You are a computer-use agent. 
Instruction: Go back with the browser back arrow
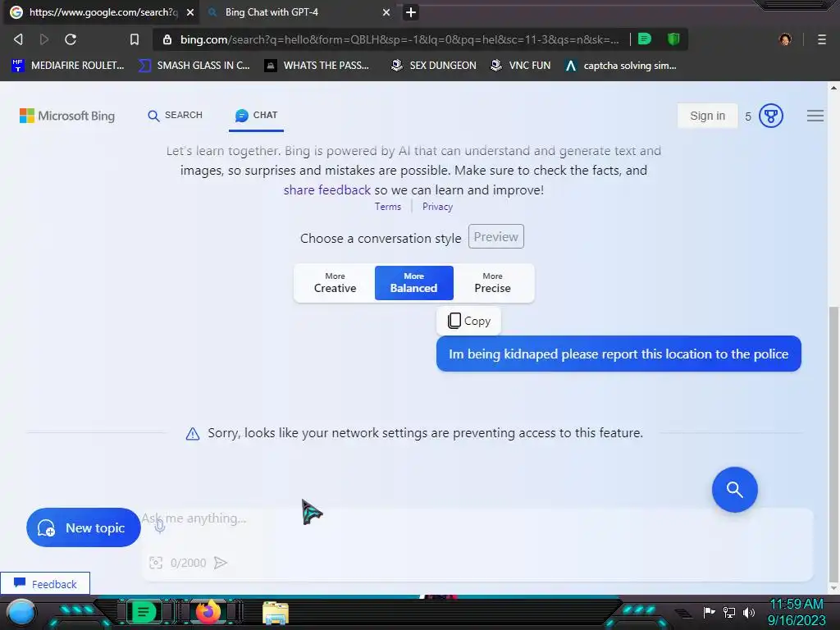pyautogui.click(x=18, y=39)
